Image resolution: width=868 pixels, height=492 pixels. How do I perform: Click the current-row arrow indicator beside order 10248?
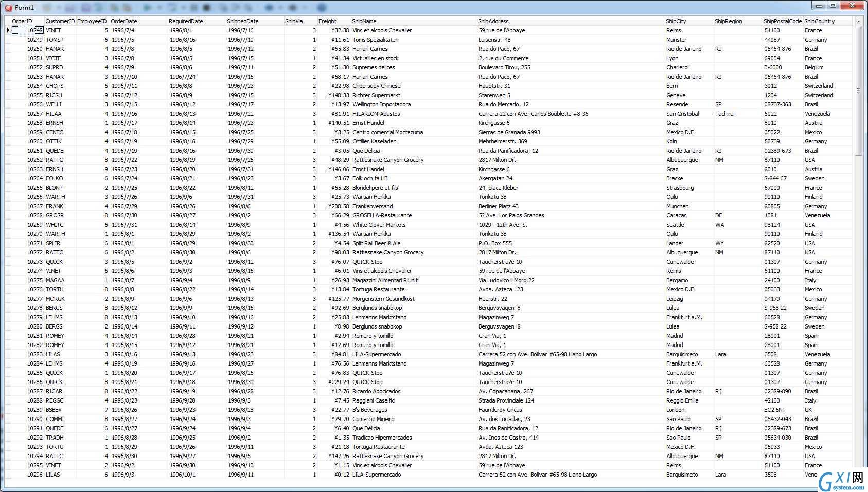[8, 30]
